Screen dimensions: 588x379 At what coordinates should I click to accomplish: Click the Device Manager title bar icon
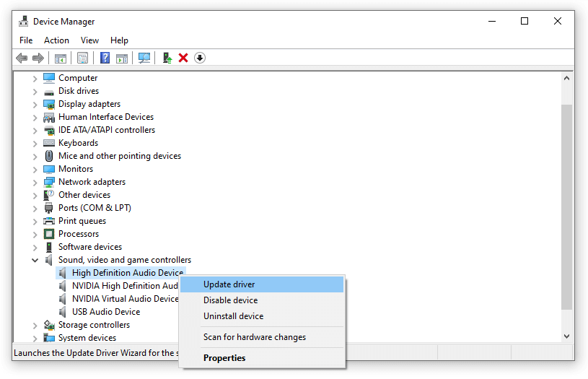click(x=24, y=22)
